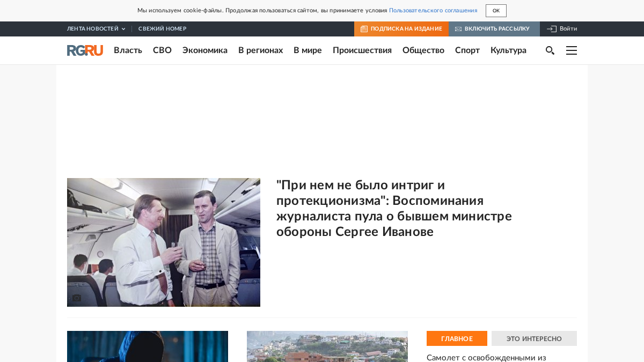
Task: Click the camera icon on Ivanov photo
Action: pyautogui.click(x=77, y=298)
